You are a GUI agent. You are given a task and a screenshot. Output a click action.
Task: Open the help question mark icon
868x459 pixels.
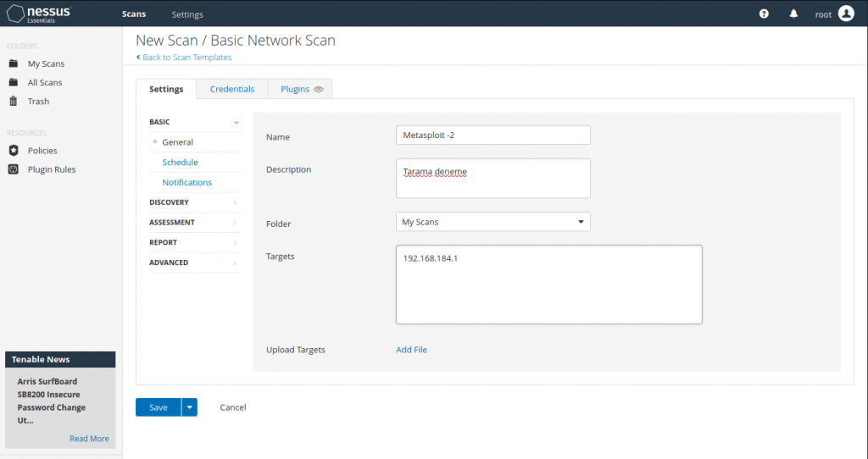(x=764, y=14)
